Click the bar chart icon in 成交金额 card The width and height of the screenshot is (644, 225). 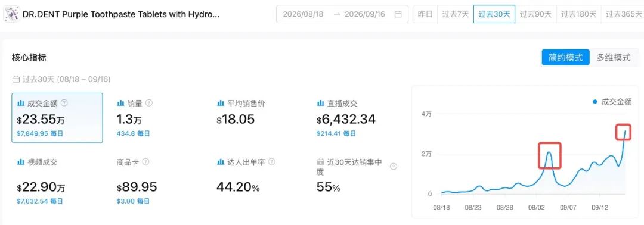tap(20, 104)
